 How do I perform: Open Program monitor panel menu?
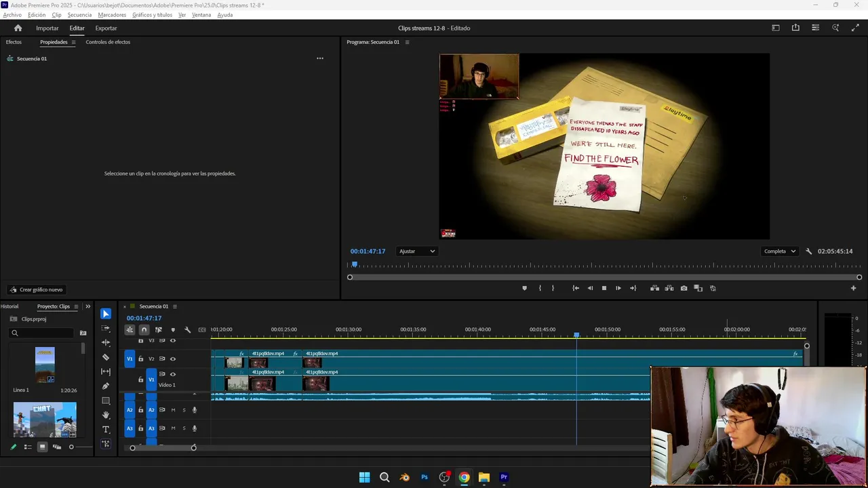(x=407, y=42)
